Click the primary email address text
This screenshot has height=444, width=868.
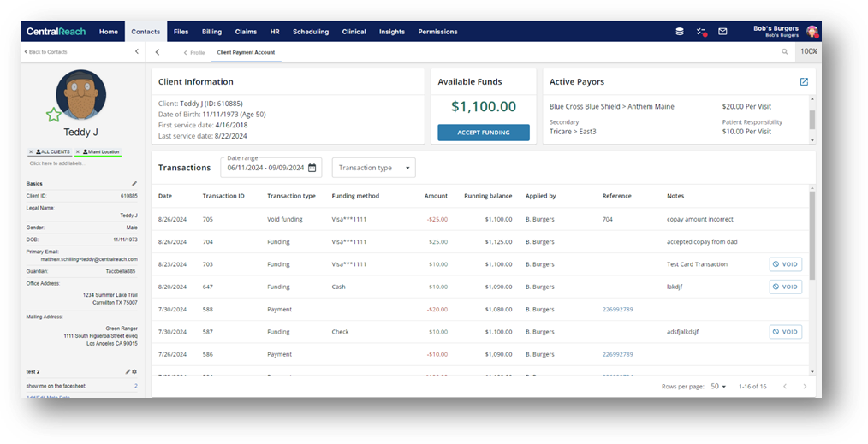[x=89, y=258]
